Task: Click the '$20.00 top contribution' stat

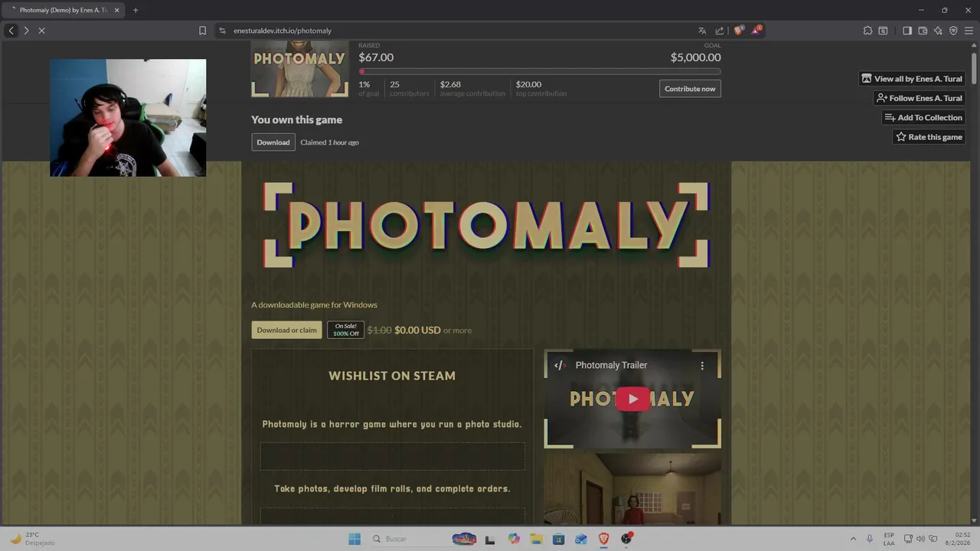Action: click(x=541, y=89)
